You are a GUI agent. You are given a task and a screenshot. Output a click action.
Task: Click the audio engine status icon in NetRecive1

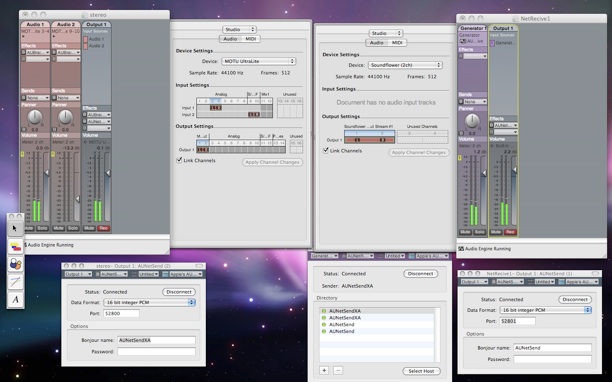(461, 249)
